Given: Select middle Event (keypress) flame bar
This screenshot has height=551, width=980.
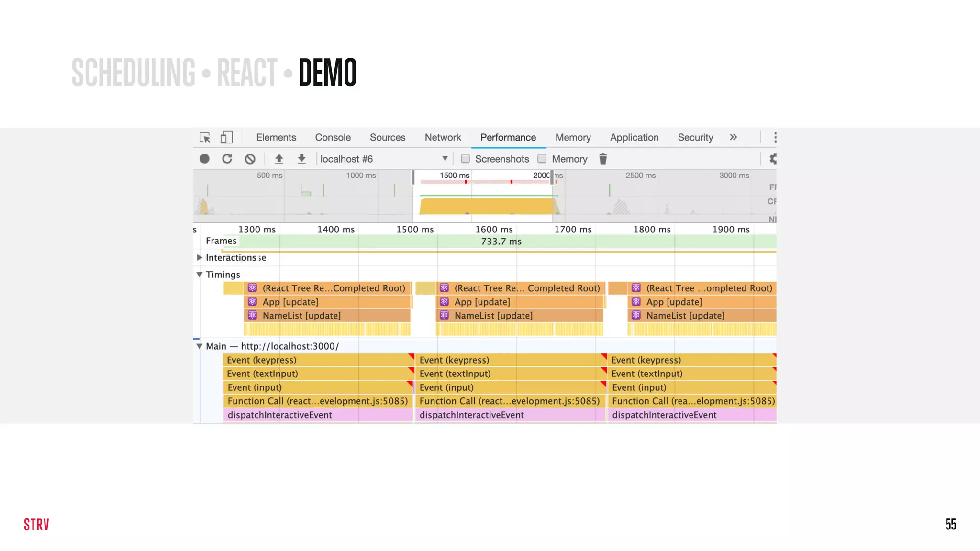Looking at the screenshot, I should click(x=511, y=360).
